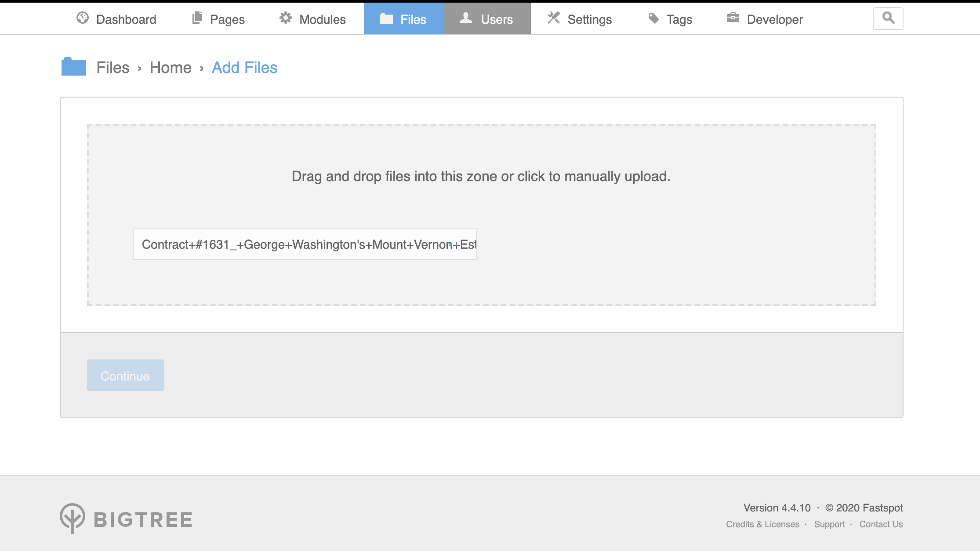Click the Files folder icon in navigation

(386, 18)
